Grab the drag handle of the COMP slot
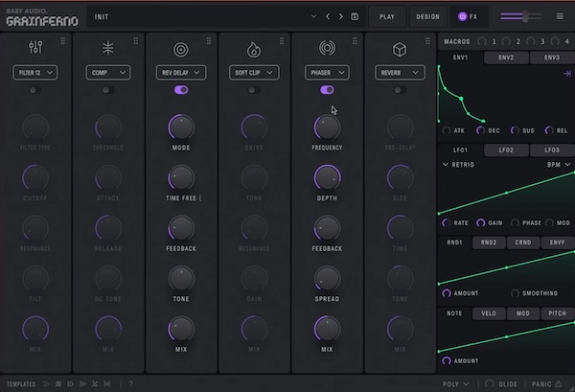Viewport: 575px width, 392px height. click(x=136, y=40)
